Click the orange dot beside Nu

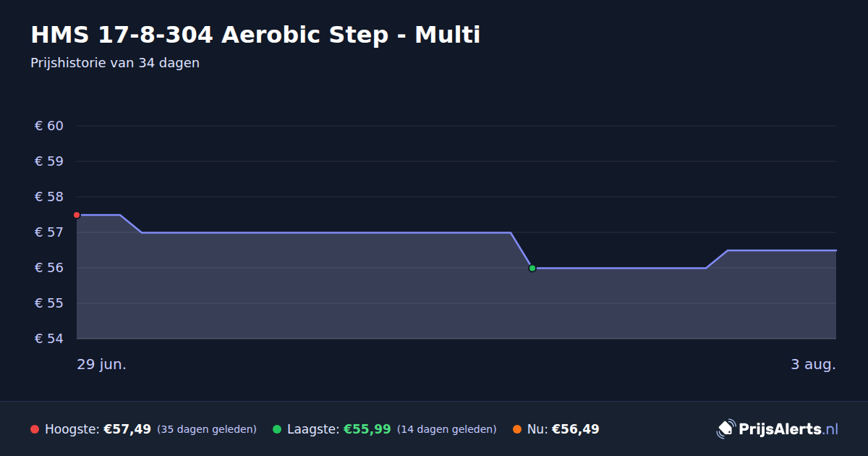[517, 429]
